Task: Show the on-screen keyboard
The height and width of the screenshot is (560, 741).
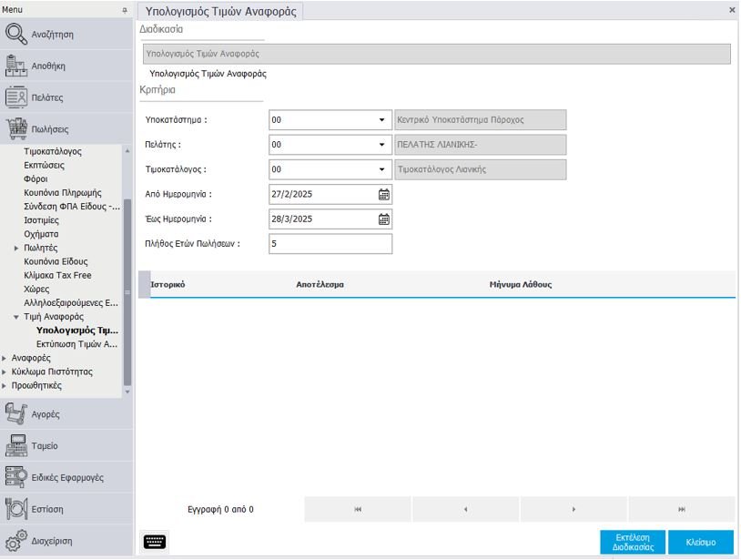Action: coord(156,542)
